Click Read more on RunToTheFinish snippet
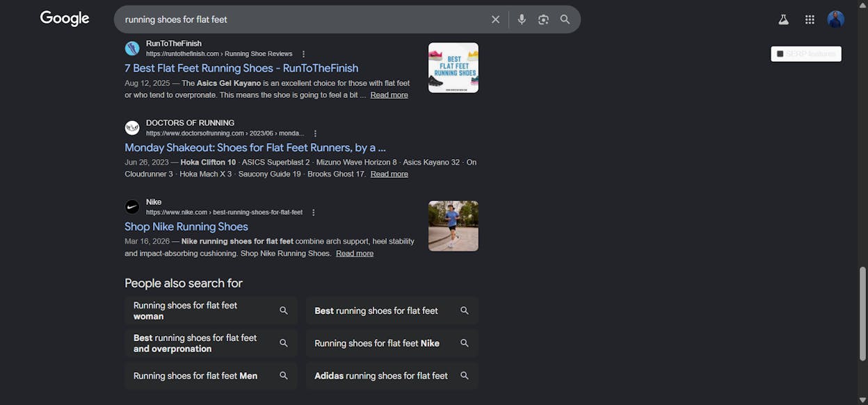This screenshot has height=405, width=868. pos(389,95)
